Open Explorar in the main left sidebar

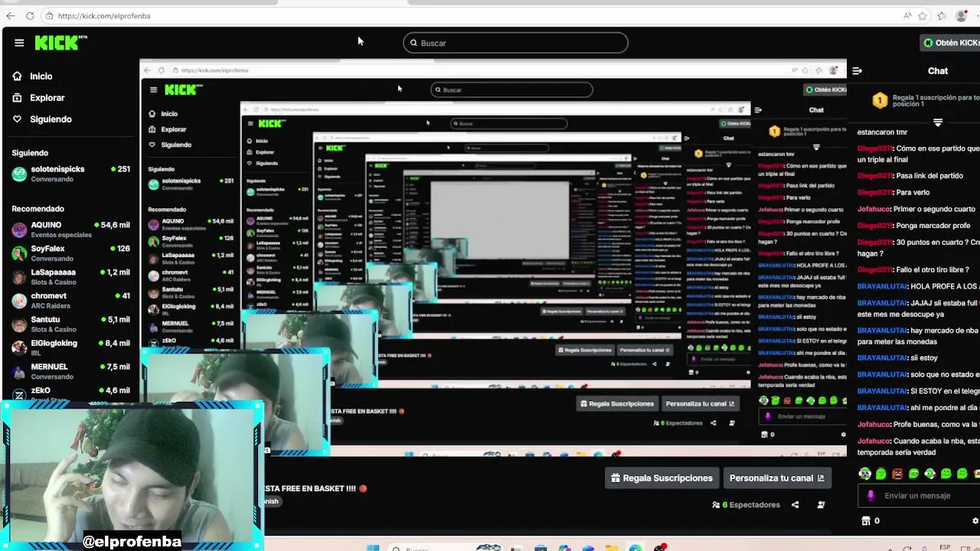(x=38, y=98)
